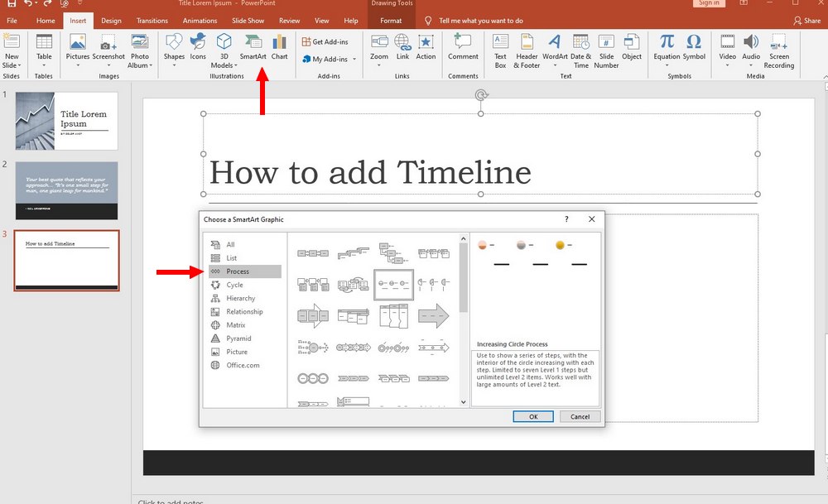Viewport: 828px width, 504px height.
Task: Select slide 2 thumbnail in panel
Action: coord(66,190)
